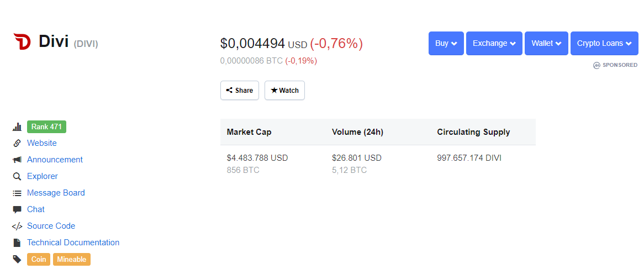Click the 997.657.174 DIVI supply value

tap(469, 158)
